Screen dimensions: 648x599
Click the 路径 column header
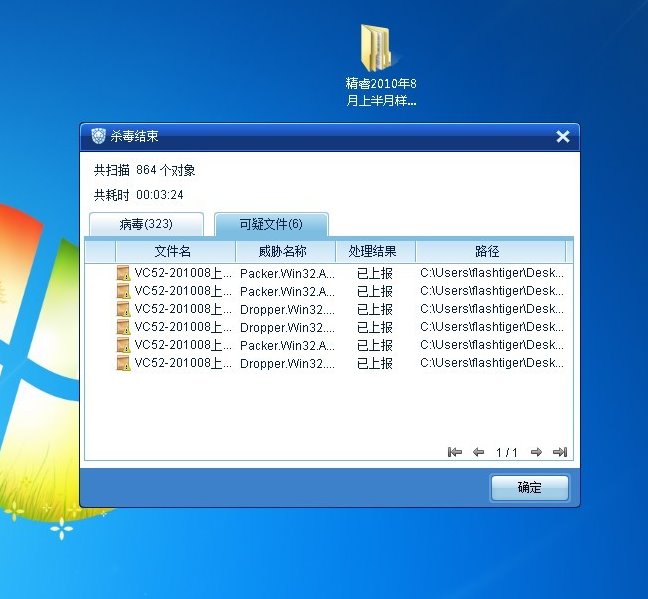tap(490, 251)
